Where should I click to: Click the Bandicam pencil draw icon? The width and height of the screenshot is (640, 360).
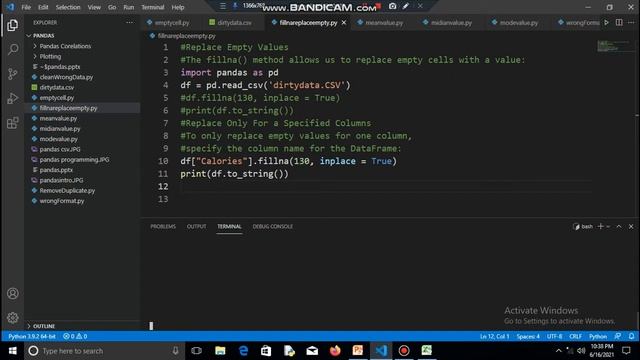406,6
